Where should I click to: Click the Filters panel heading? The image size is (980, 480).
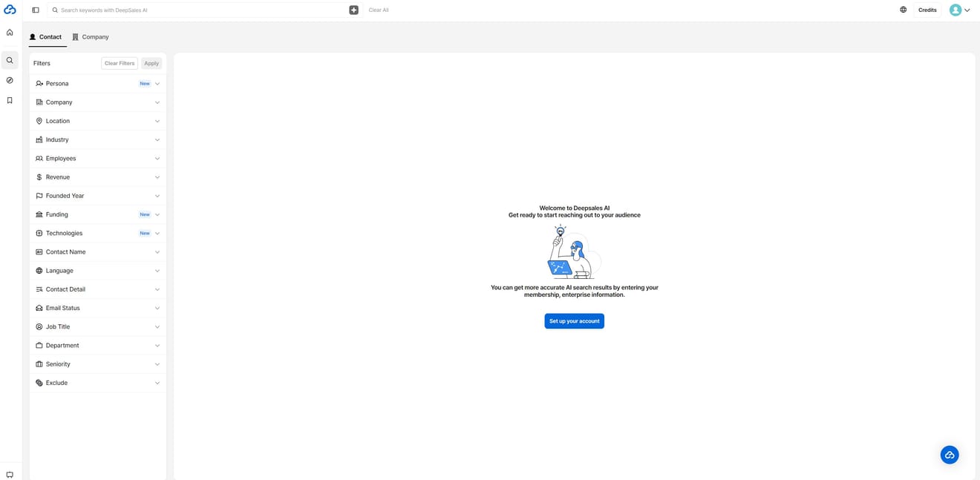42,64
